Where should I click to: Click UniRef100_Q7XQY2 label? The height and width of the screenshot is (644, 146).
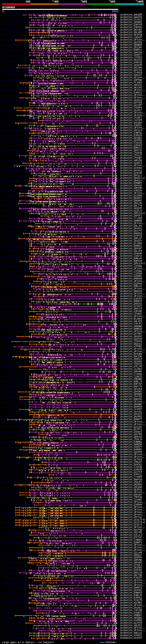click(x=131, y=306)
